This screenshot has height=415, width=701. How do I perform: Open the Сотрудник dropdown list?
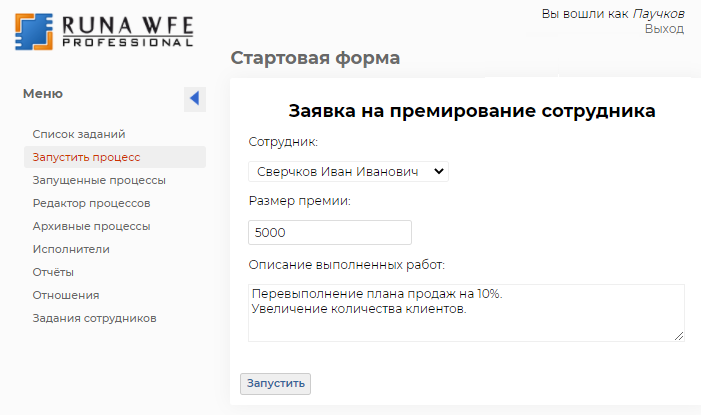(x=348, y=172)
